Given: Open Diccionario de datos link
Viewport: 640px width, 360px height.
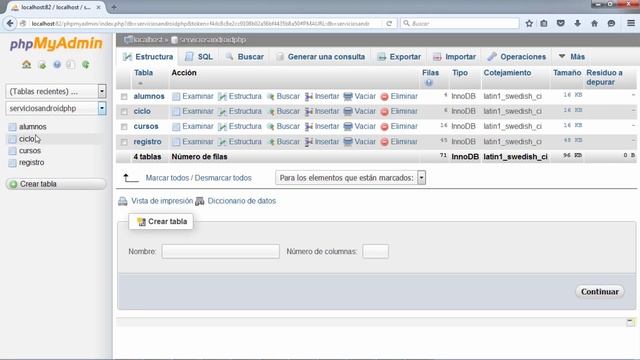Looking at the screenshot, I should point(242,201).
